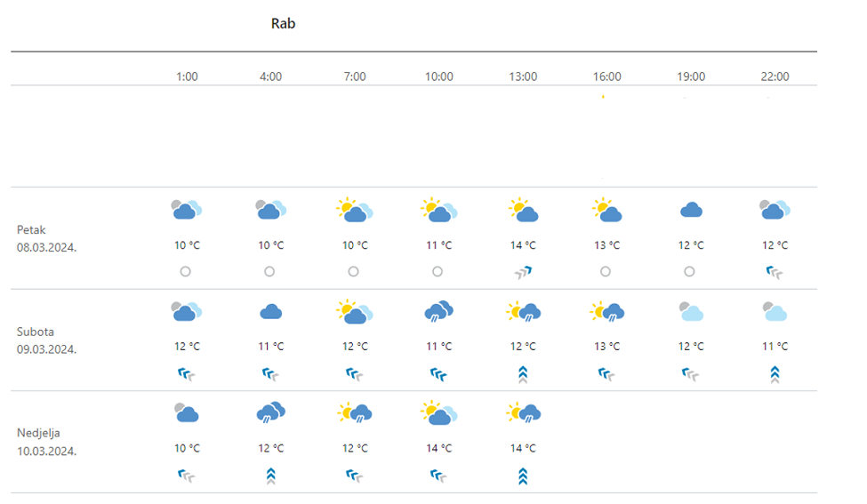Click the overcast cloud icon for Petak 19:00
The width and height of the screenshot is (867, 504).
691,211
